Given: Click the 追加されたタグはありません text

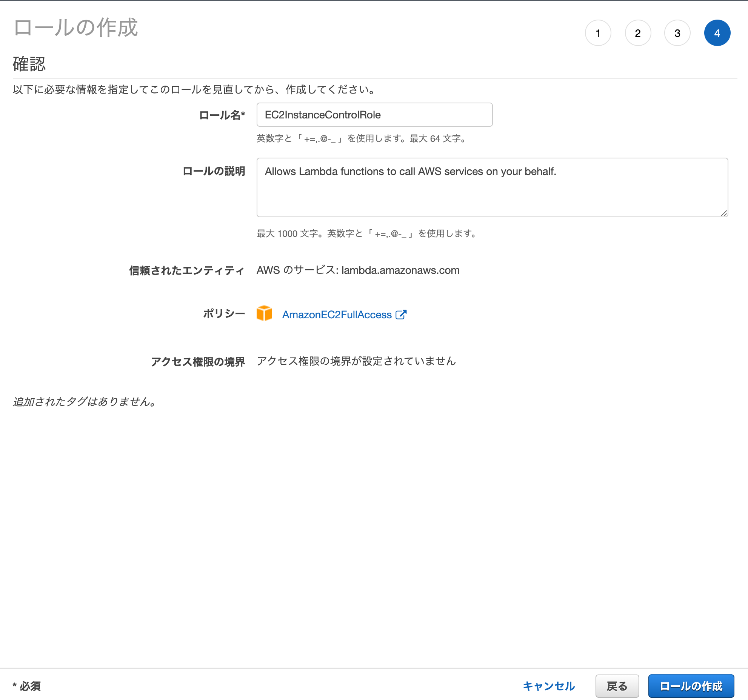Looking at the screenshot, I should click(x=85, y=402).
